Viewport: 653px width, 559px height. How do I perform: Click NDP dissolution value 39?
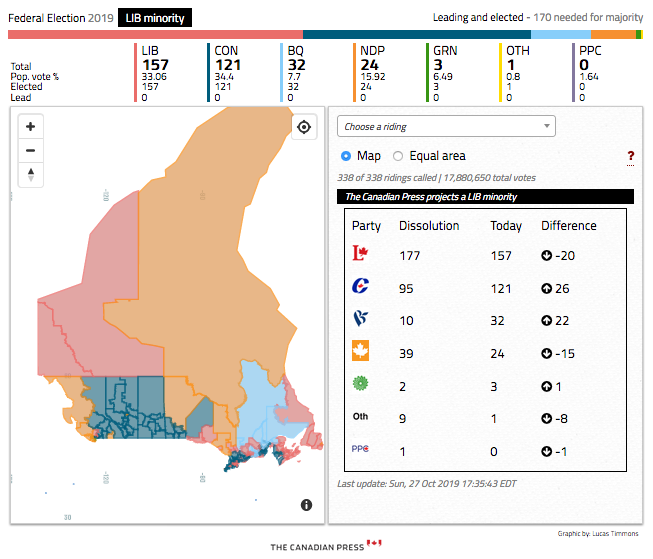click(x=406, y=354)
